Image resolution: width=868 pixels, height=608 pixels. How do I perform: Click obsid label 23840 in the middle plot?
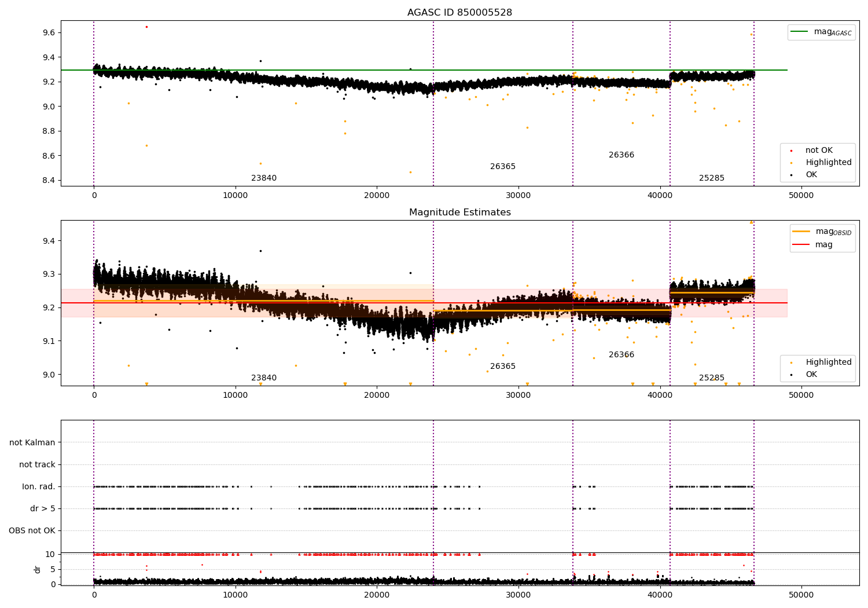coord(264,378)
